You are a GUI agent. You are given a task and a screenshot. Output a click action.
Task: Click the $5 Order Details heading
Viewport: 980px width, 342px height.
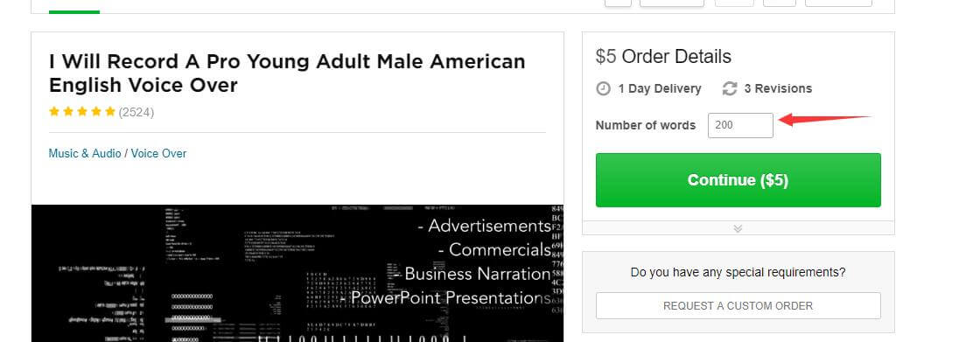[663, 56]
